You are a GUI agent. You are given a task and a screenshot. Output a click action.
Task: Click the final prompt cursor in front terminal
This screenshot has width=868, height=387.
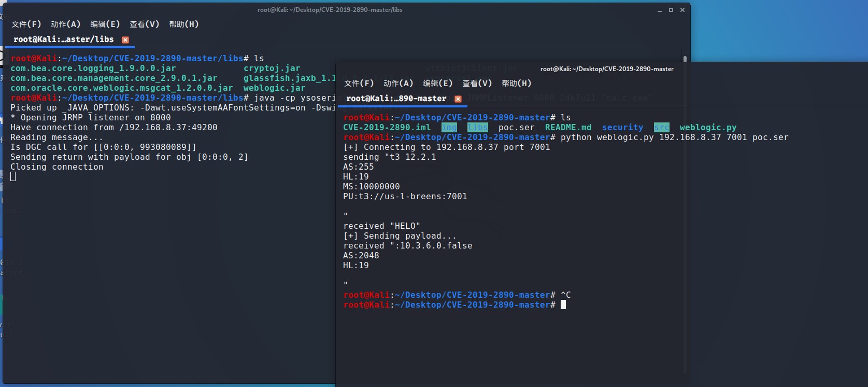coord(563,305)
